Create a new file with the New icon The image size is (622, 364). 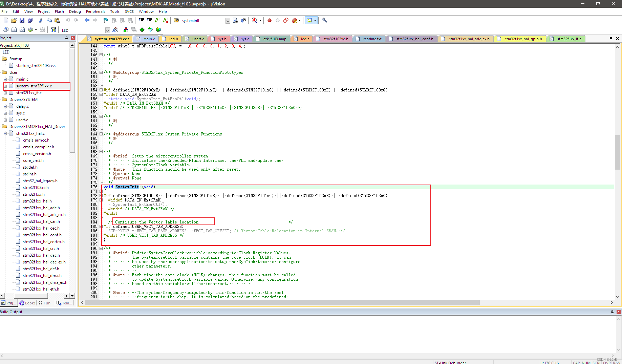pyautogui.click(x=6, y=20)
